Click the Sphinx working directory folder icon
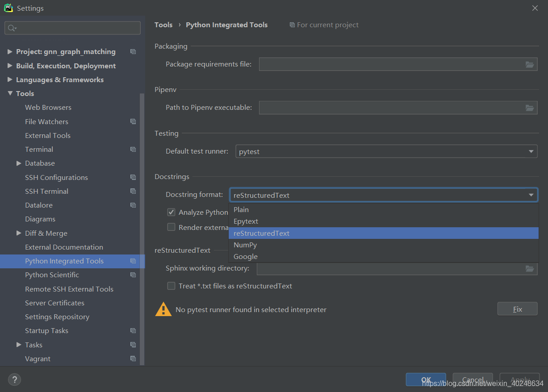Viewport: 548px width, 392px height. coord(530,268)
